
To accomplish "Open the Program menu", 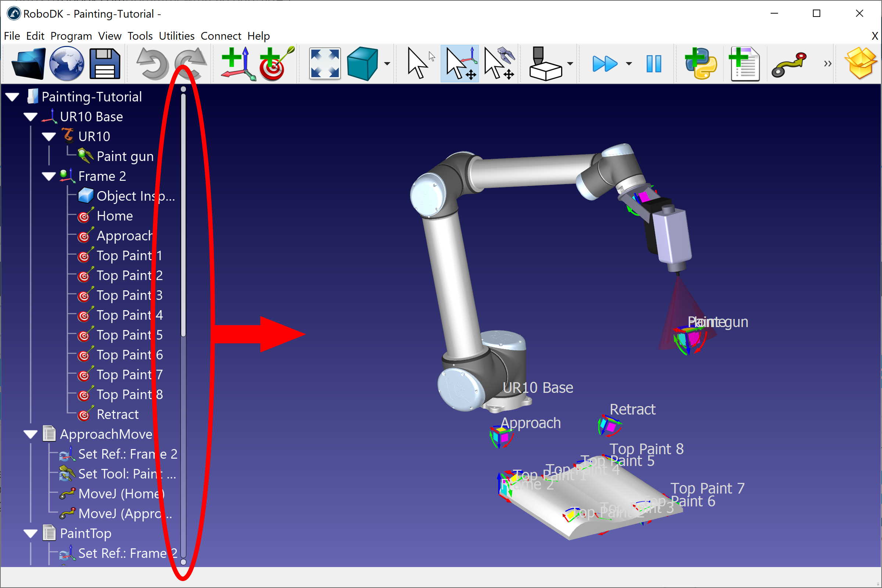I will [x=71, y=36].
